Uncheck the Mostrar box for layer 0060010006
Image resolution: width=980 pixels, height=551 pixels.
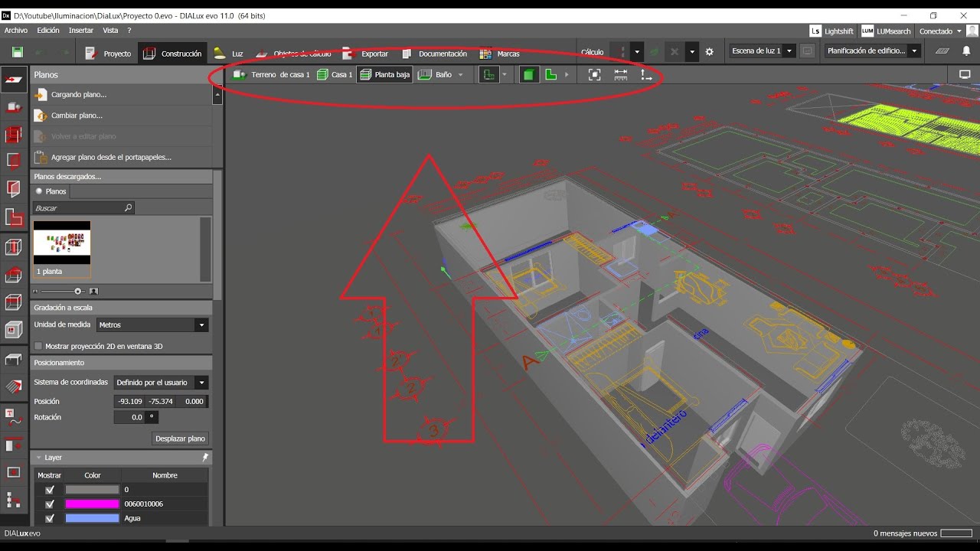[50, 504]
